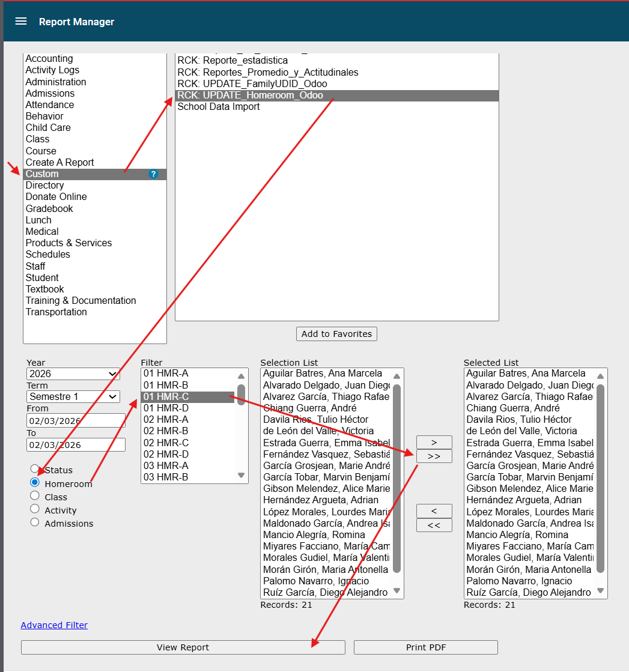The image size is (629, 672).
Task: Choose the School Data Import report
Action: click(219, 107)
